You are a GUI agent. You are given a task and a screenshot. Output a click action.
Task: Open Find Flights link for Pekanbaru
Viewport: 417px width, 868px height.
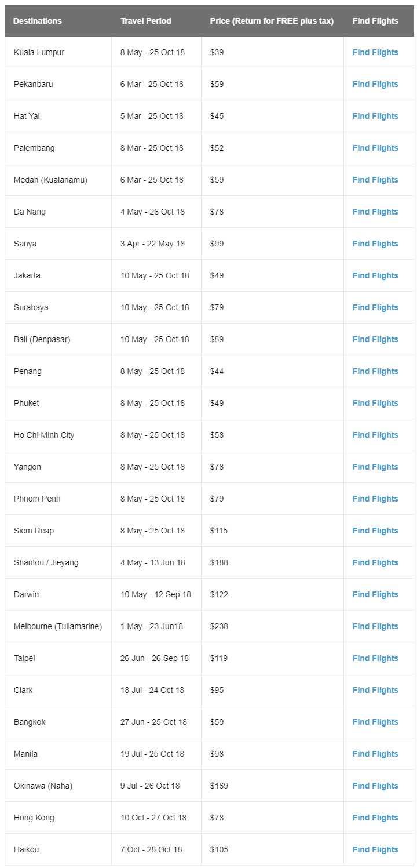tap(375, 84)
